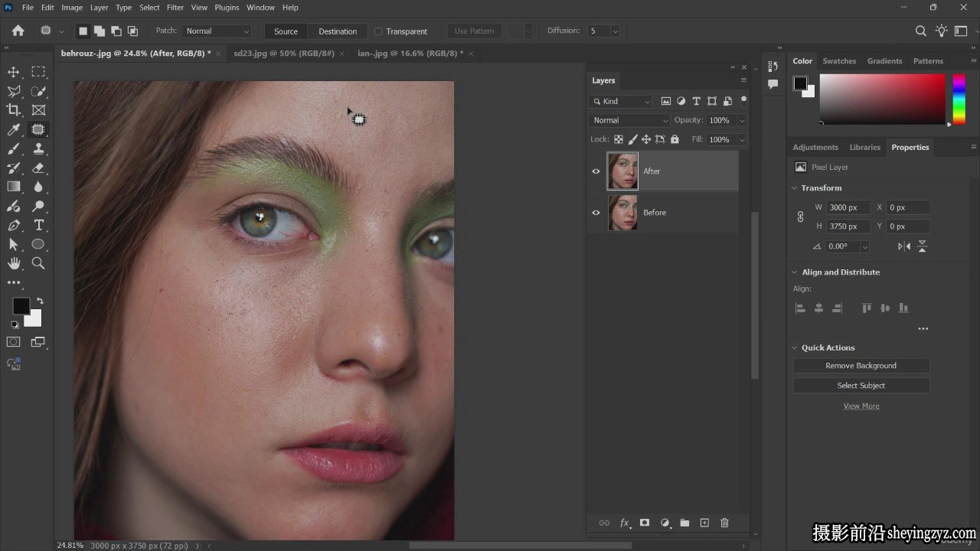Open the Diffusion value dropdown
Viewport: 980px width, 551px height.
coord(615,31)
